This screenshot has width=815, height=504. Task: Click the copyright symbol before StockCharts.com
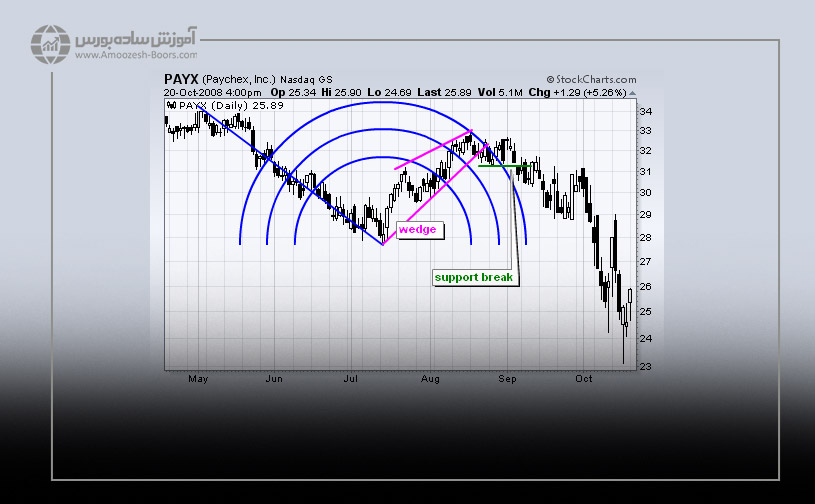pos(550,79)
